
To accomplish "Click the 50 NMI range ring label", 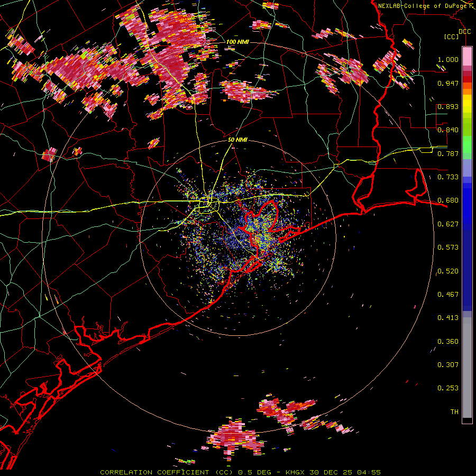I will 237,140.
